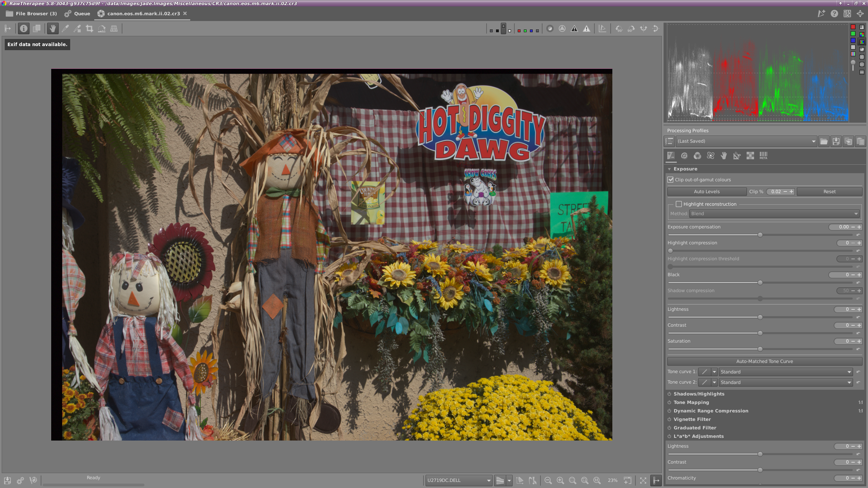Edit current image in external editor
The image size is (868, 488).
point(33,481)
